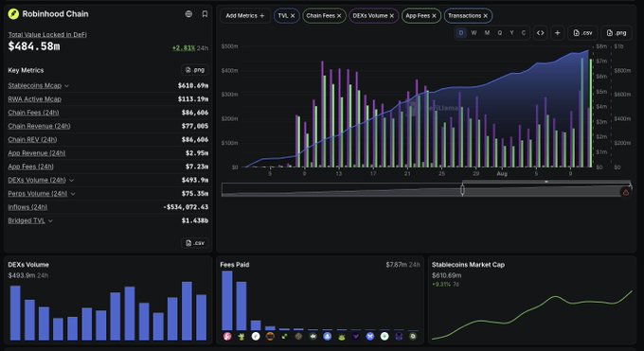Click the $1.438b Bridged TVL value
The image size is (644, 351).
click(195, 220)
